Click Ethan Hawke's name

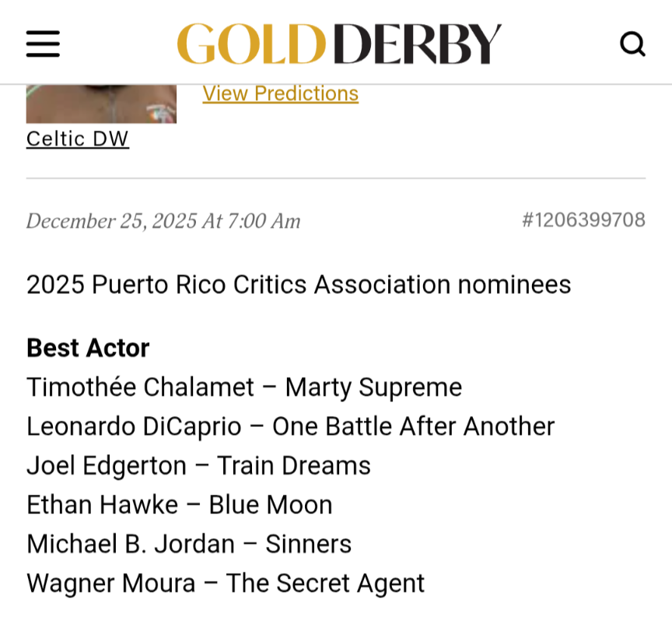(102, 505)
